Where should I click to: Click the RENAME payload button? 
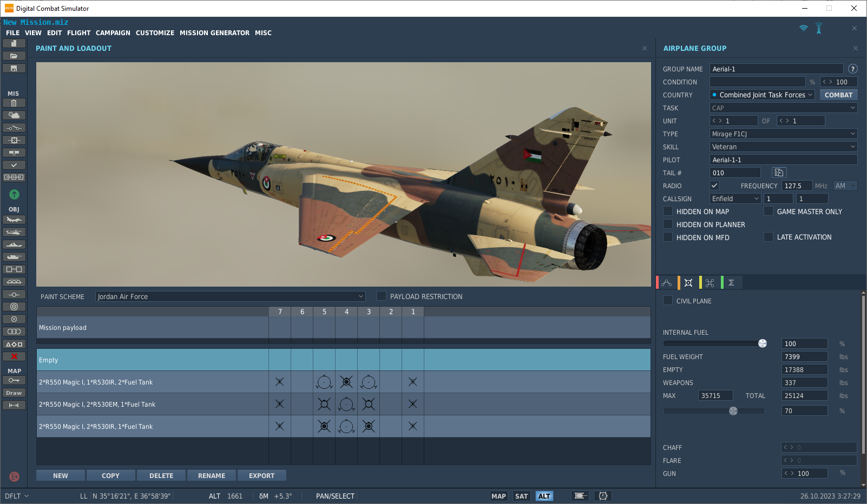click(212, 475)
